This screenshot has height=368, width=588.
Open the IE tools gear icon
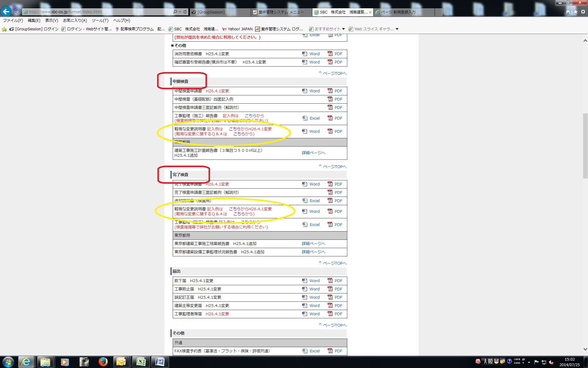coord(583,12)
